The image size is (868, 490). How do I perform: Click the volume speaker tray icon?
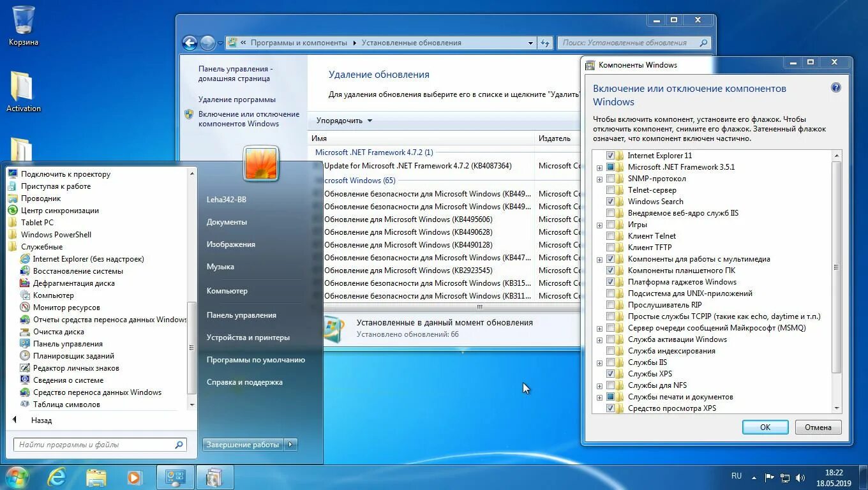[800, 477]
